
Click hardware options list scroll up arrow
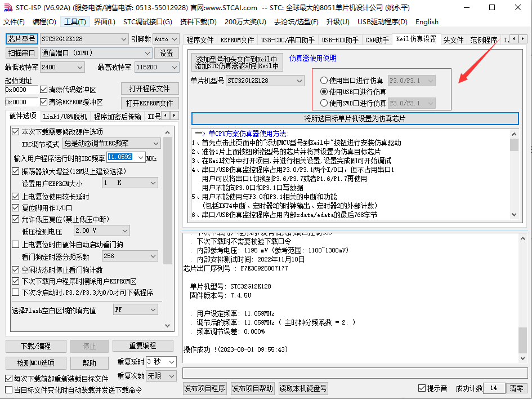point(168,132)
